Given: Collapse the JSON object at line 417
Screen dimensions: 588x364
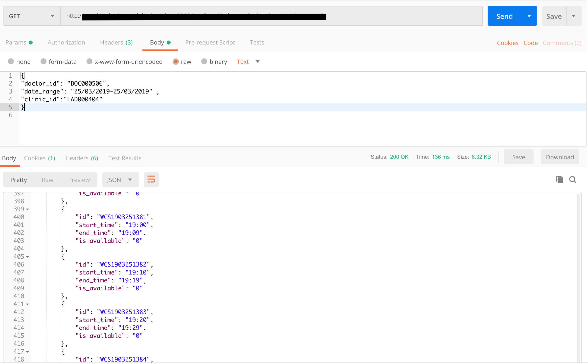Looking at the screenshot, I should coord(27,352).
